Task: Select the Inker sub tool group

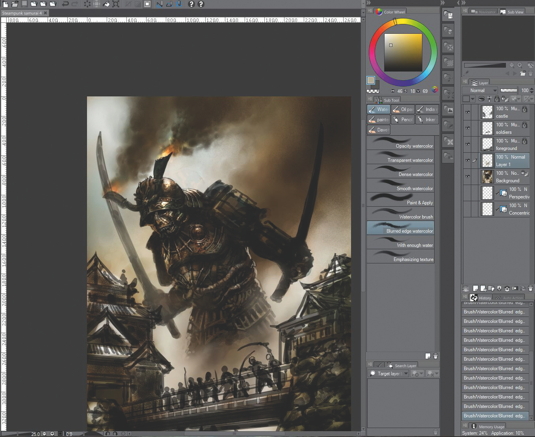Action: [427, 120]
